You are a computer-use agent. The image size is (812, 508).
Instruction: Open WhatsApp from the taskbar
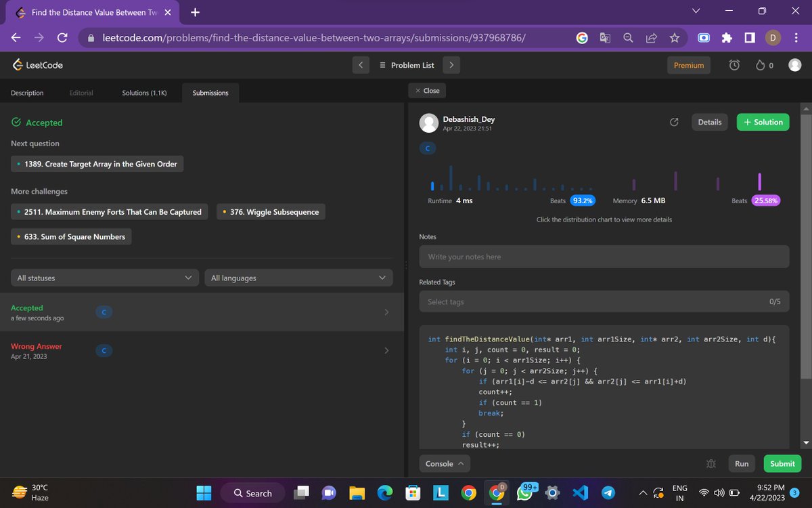coord(524,493)
